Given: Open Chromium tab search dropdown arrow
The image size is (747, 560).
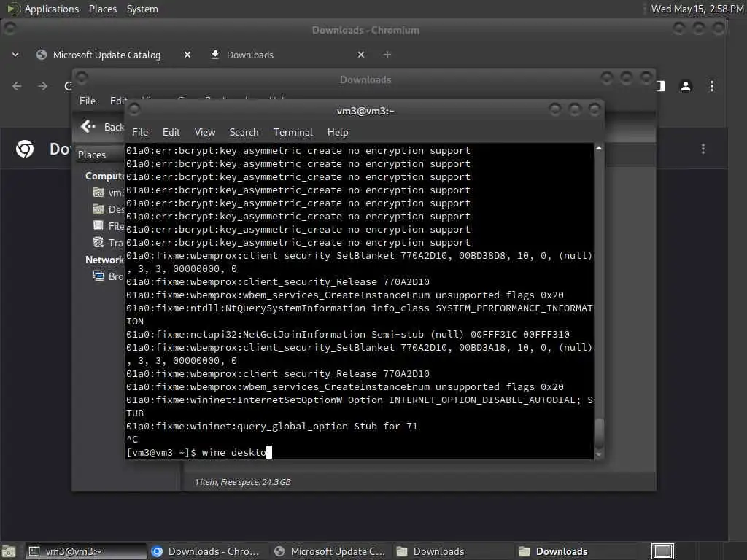Looking at the screenshot, I should pos(15,55).
